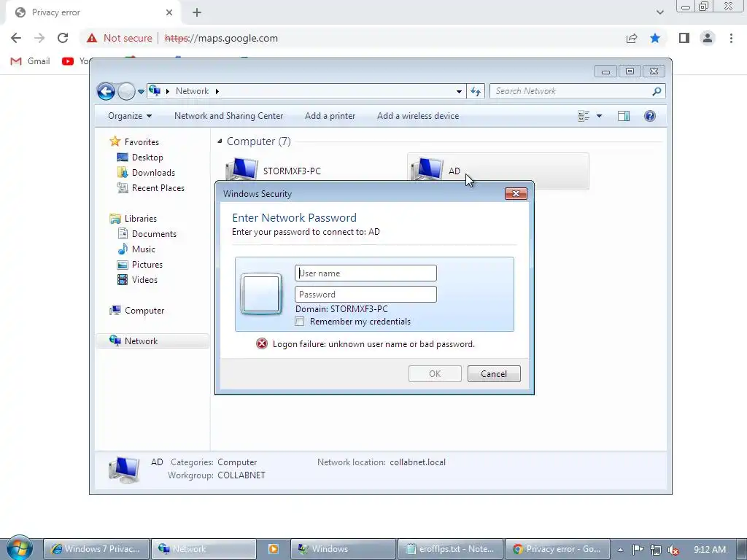Open Recent Places in Favorites
Screen dimensions: 747x560
pyautogui.click(x=151, y=187)
